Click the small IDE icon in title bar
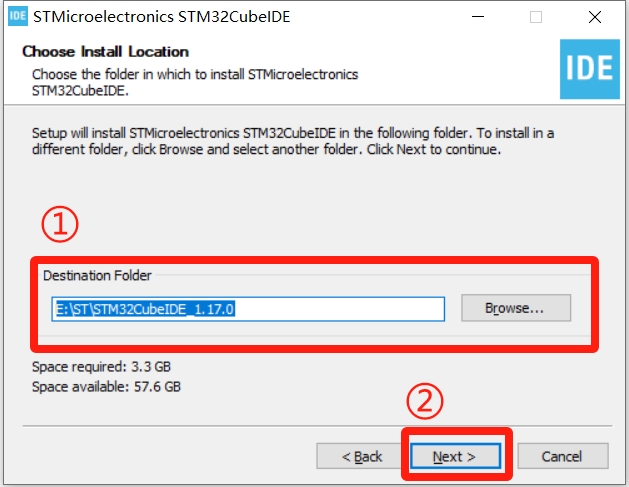This screenshot has width=629, height=487. (x=18, y=16)
